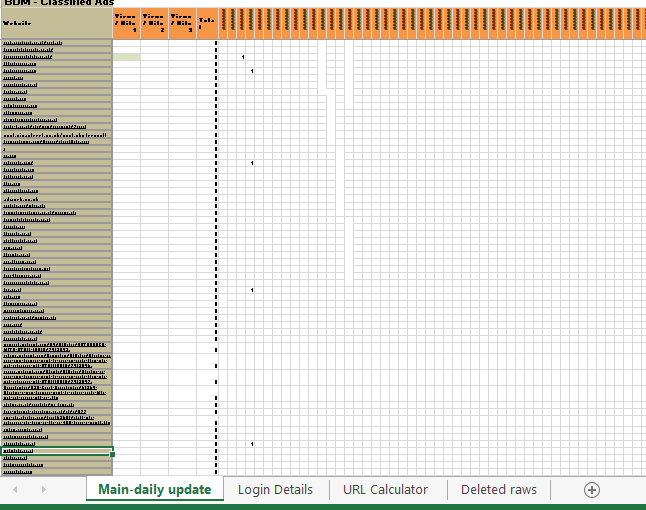Image resolution: width=646 pixels, height=510 pixels.
Task: Click the next sheet scroll arrow
Action: tap(42, 489)
